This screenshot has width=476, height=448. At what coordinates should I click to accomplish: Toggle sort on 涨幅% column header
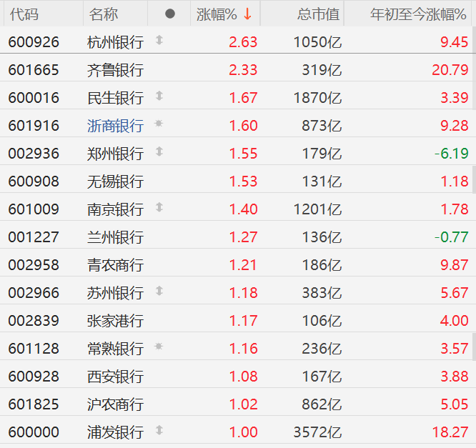pyautogui.click(x=217, y=14)
